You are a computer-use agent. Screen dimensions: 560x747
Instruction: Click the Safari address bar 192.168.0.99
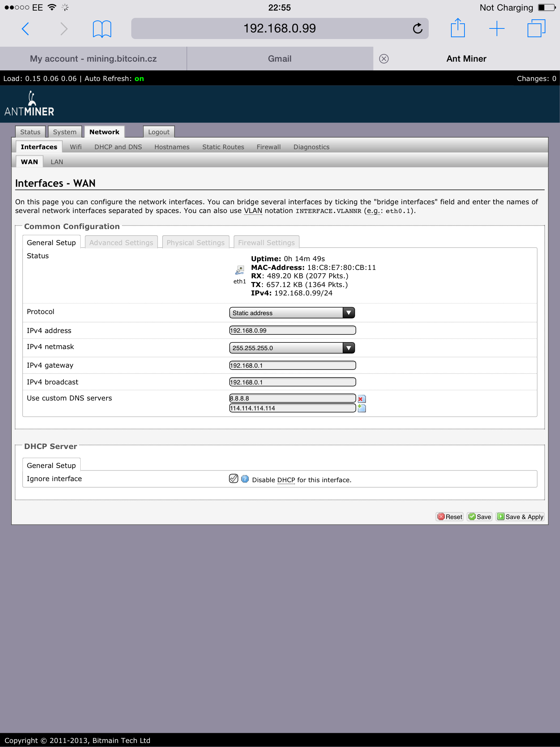pyautogui.click(x=280, y=28)
